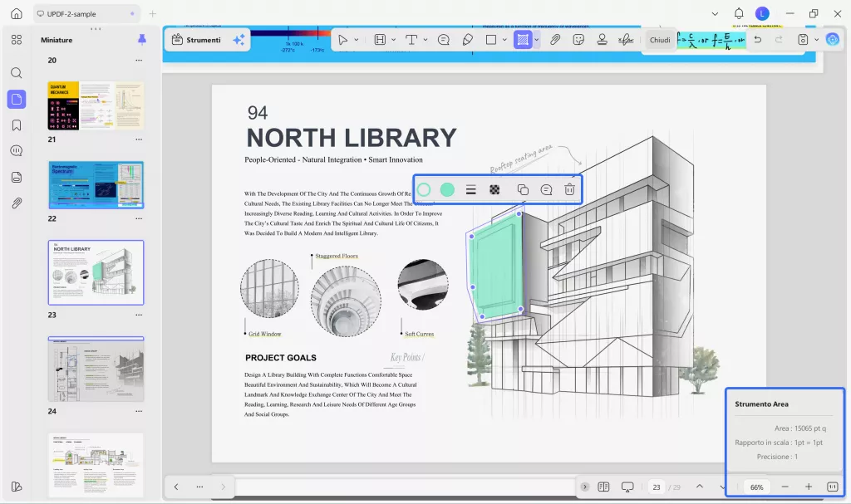Click the stamp tool icon

(x=602, y=40)
